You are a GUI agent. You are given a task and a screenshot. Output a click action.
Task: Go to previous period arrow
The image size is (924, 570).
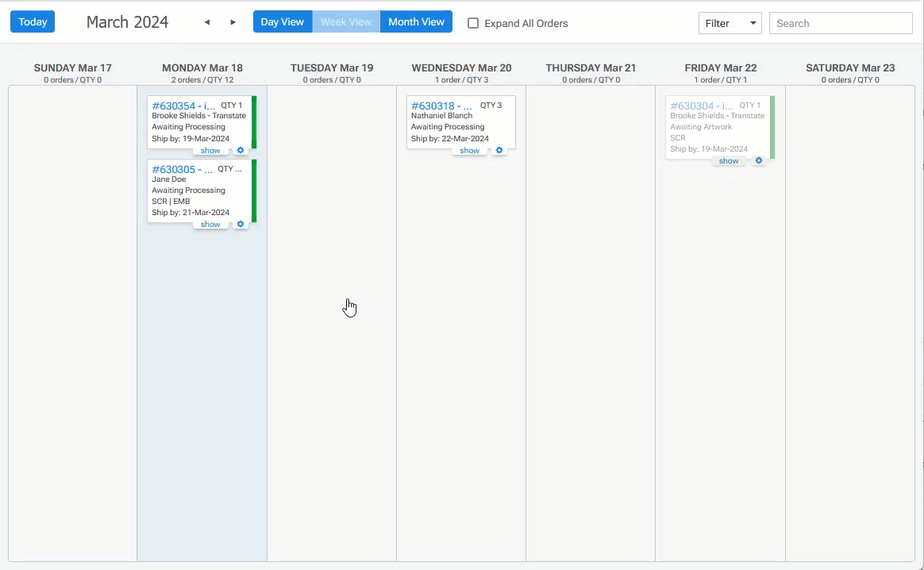click(x=207, y=22)
